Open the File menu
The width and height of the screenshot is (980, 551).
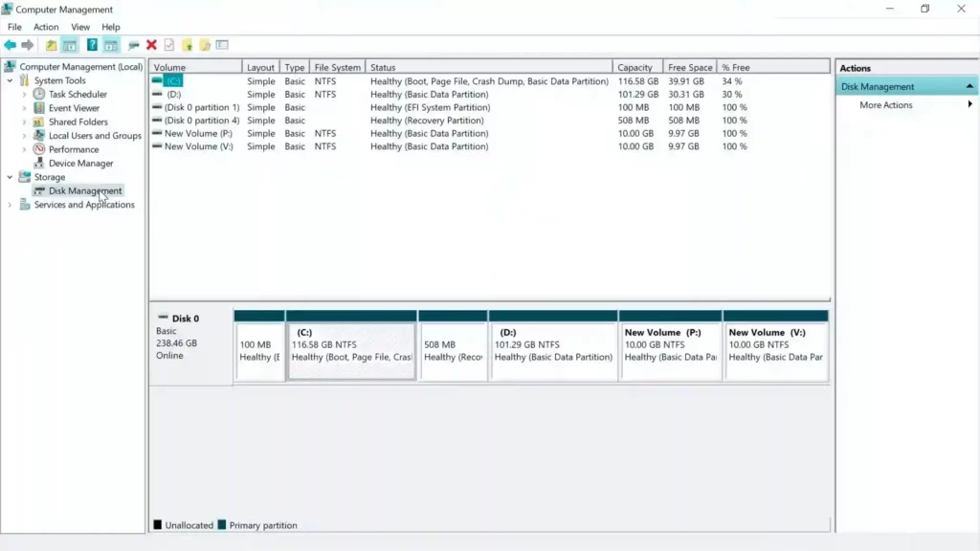(x=14, y=27)
